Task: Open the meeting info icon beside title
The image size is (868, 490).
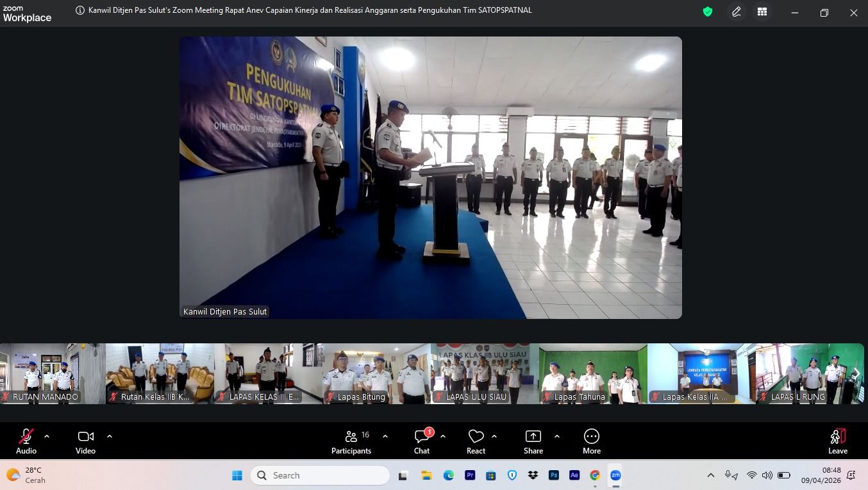Action: tap(80, 10)
